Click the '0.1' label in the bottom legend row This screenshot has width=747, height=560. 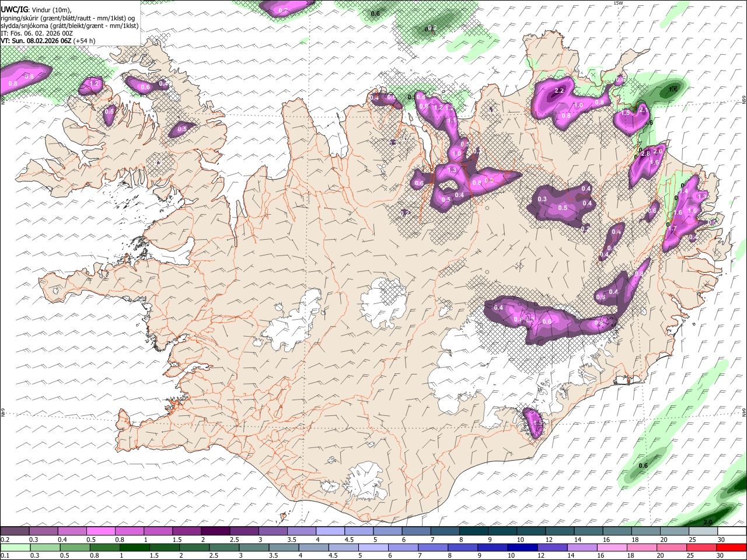click(x=4, y=555)
